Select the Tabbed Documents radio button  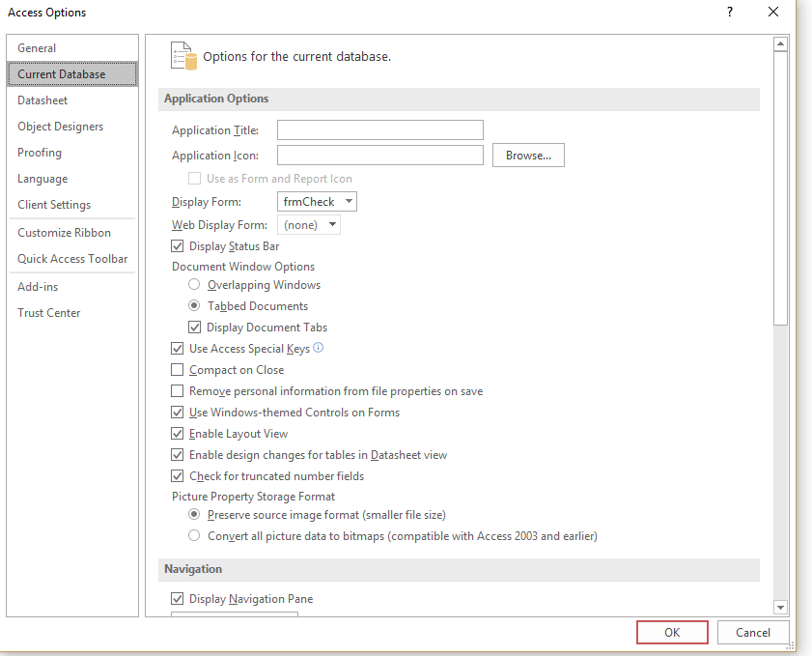point(194,305)
